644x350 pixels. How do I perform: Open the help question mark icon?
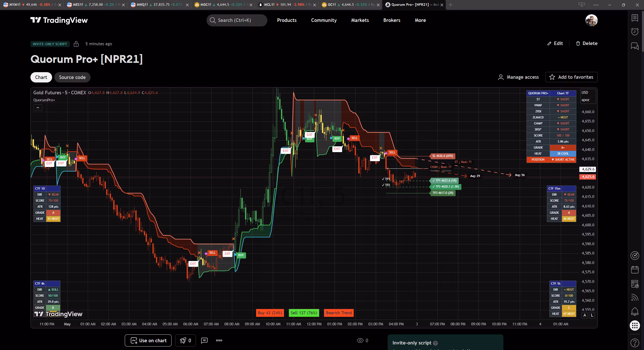pos(635,342)
